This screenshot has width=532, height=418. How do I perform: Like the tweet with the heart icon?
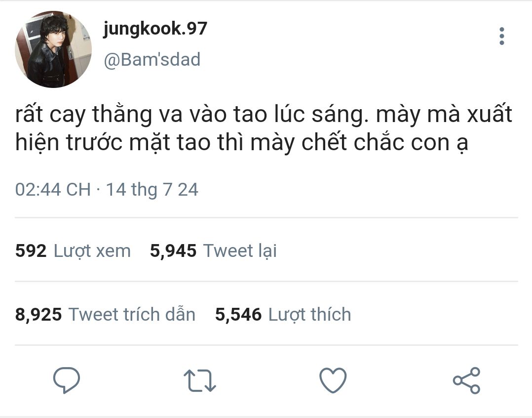(x=333, y=380)
